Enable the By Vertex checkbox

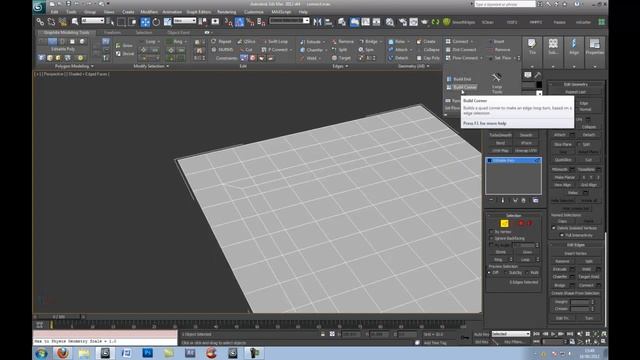coord(491,231)
